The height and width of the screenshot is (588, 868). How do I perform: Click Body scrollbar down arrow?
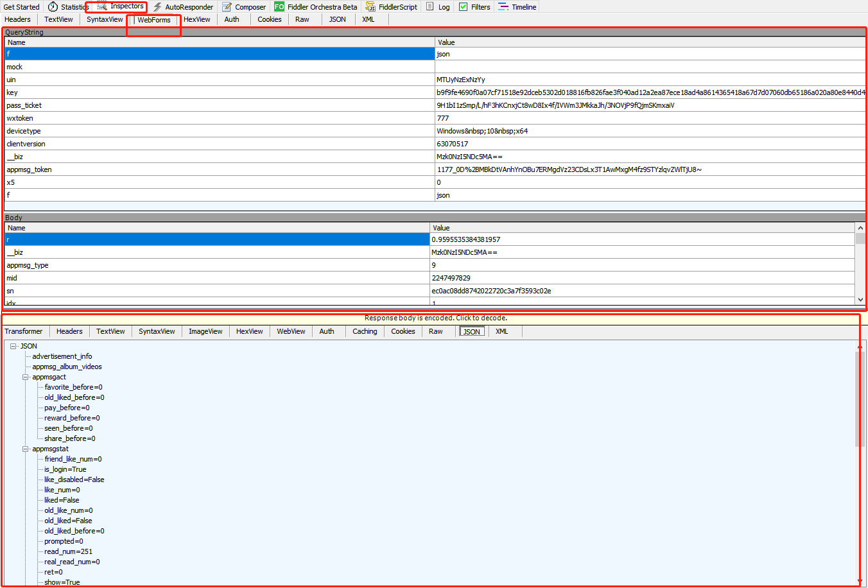pos(860,300)
